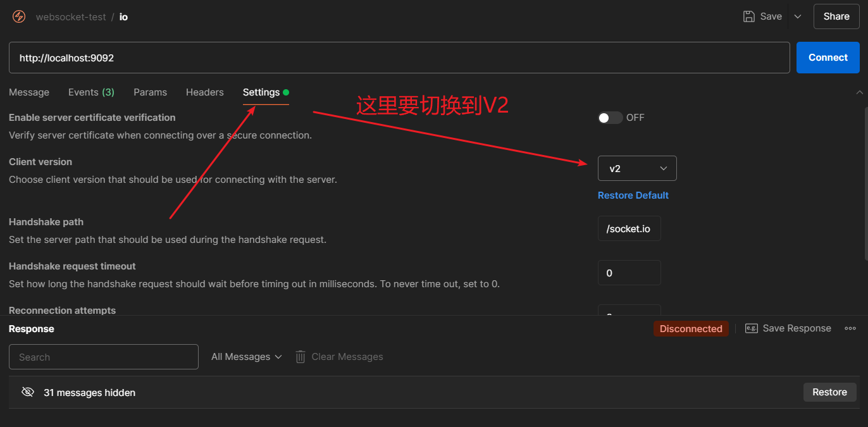The height and width of the screenshot is (427, 868).
Task: Switch to the Headers tab
Action: [204, 92]
